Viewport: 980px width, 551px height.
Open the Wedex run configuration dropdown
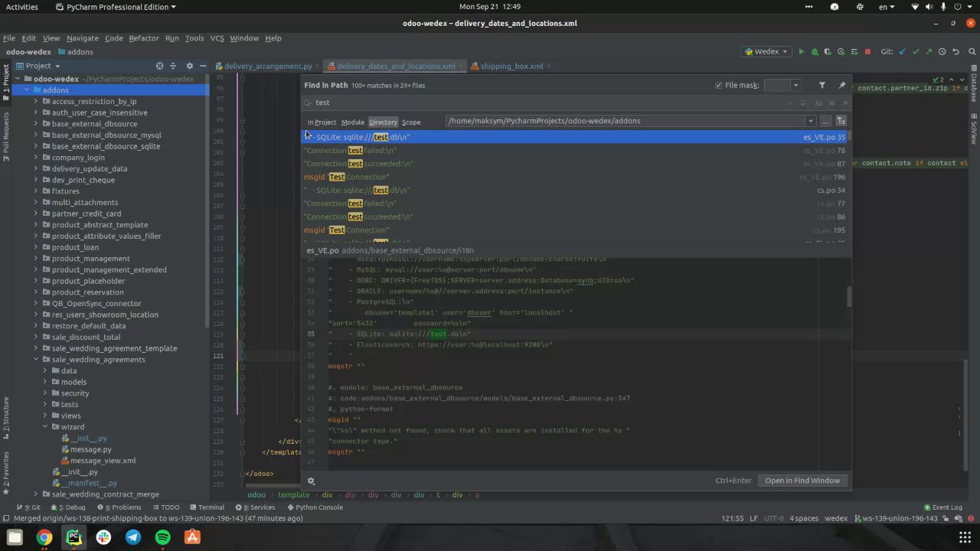(x=766, y=52)
